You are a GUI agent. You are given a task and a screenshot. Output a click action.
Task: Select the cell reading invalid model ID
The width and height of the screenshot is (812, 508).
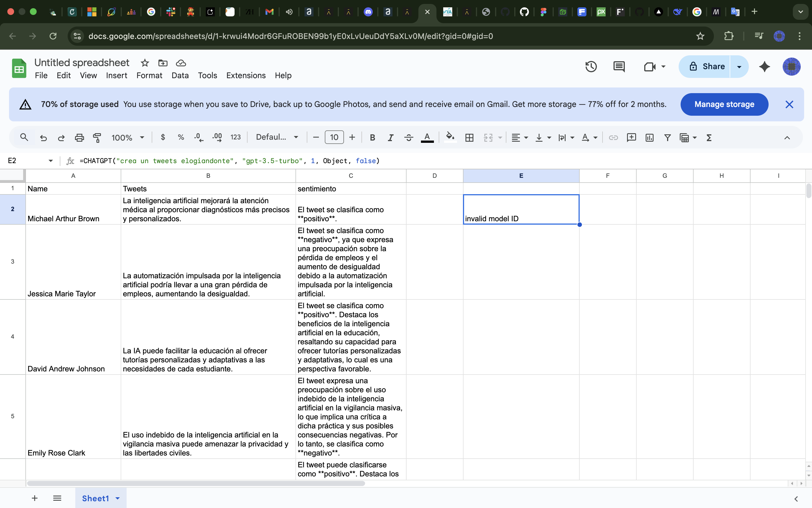click(x=521, y=209)
